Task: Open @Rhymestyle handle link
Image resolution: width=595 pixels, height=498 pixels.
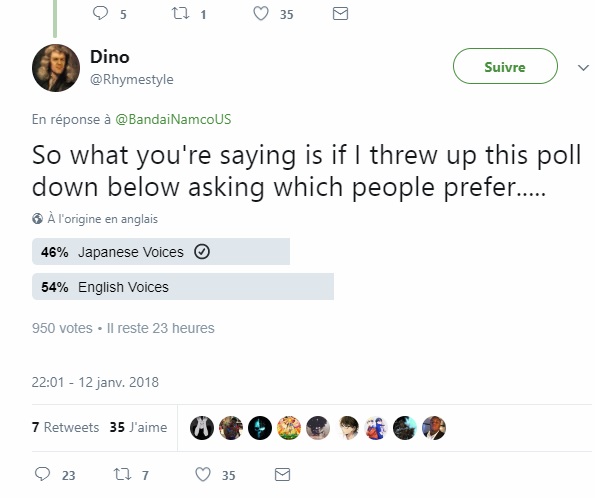Action: [132, 79]
